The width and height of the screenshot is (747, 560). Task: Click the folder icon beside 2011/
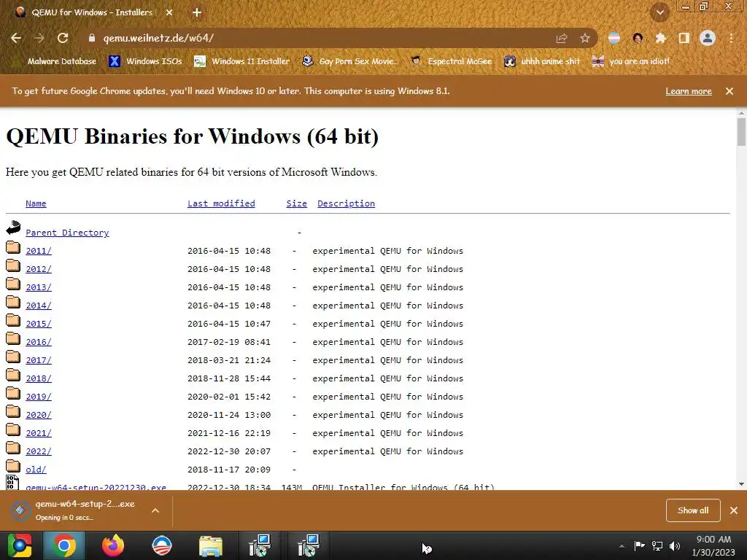[x=13, y=247]
